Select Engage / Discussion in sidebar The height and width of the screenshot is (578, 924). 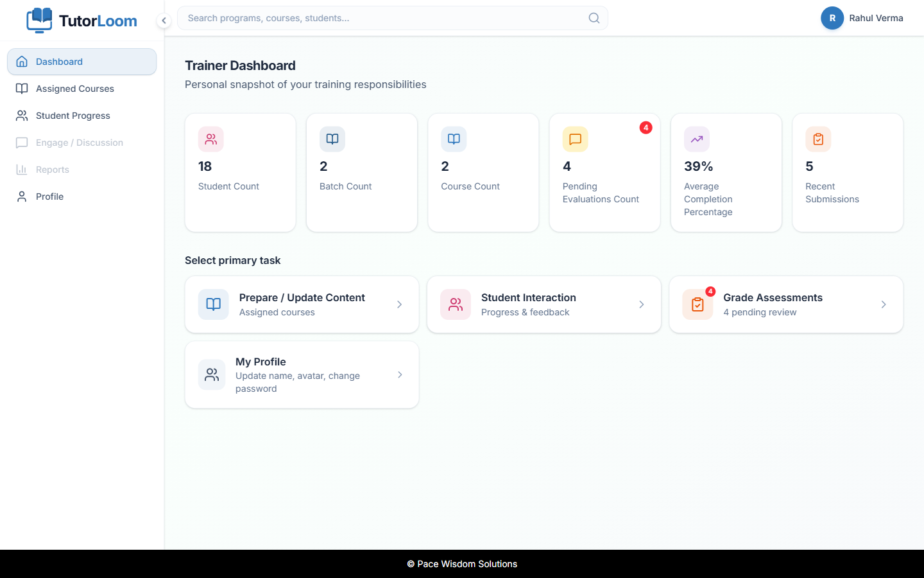(81, 143)
